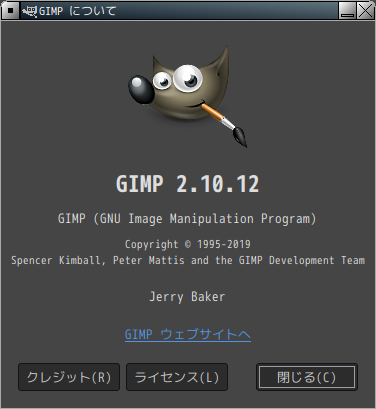Viewport: 376px width, 409px height.
Task: Click the GIMP について title bar text
Action: [78, 11]
